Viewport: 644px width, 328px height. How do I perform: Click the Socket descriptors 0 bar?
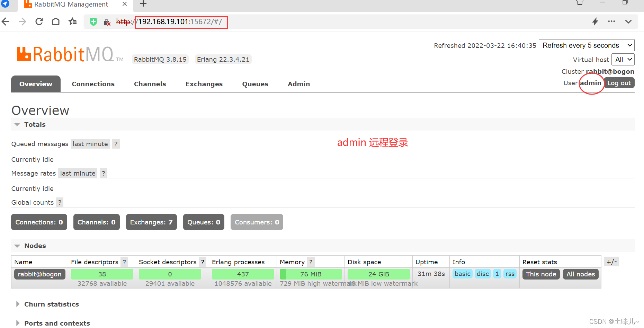[170, 274]
